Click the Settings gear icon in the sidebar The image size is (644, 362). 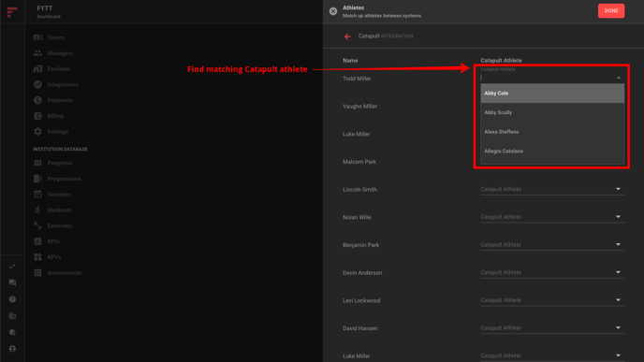tap(37, 132)
